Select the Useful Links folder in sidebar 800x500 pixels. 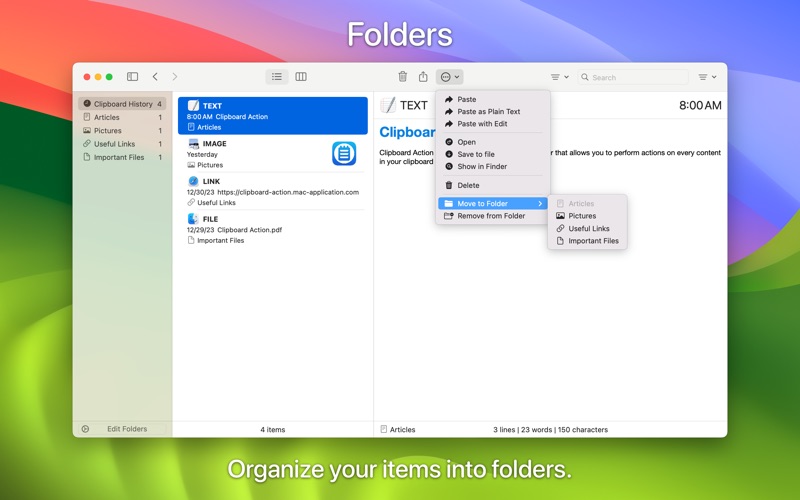pyautogui.click(x=122, y=144)
